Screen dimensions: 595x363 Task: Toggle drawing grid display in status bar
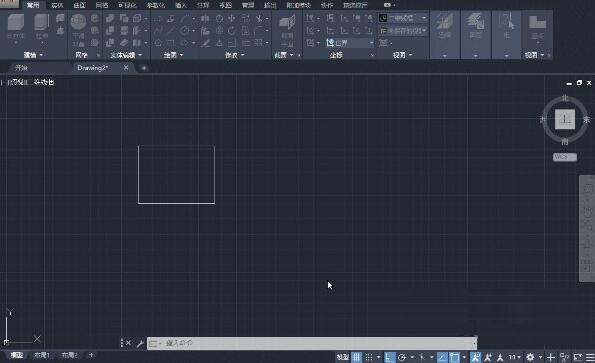click(356, 357)
